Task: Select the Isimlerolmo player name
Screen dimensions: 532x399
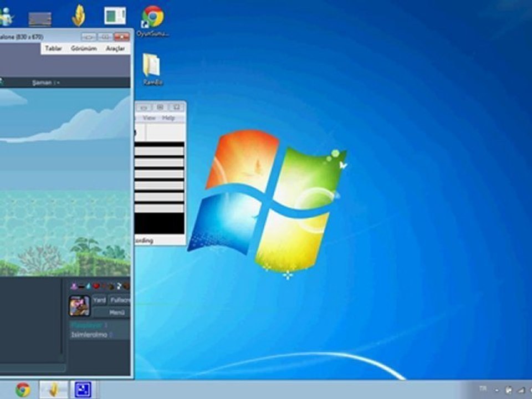Action: click(89, 335)
